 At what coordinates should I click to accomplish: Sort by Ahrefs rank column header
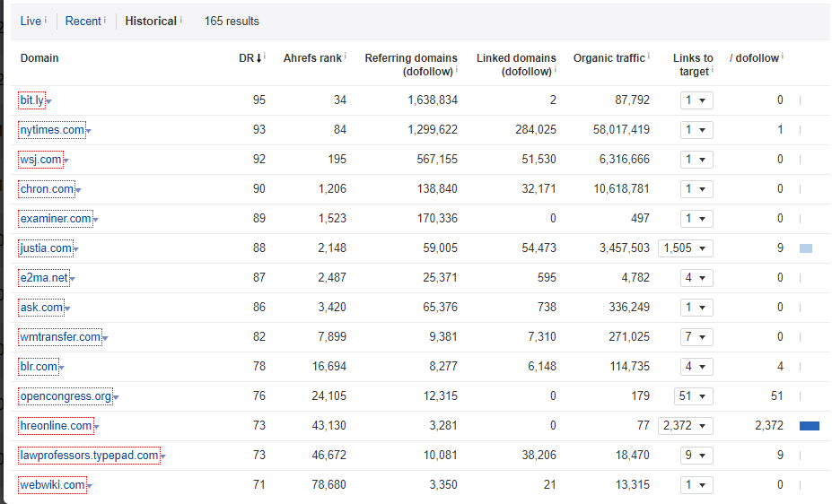(x=312, y=58)
